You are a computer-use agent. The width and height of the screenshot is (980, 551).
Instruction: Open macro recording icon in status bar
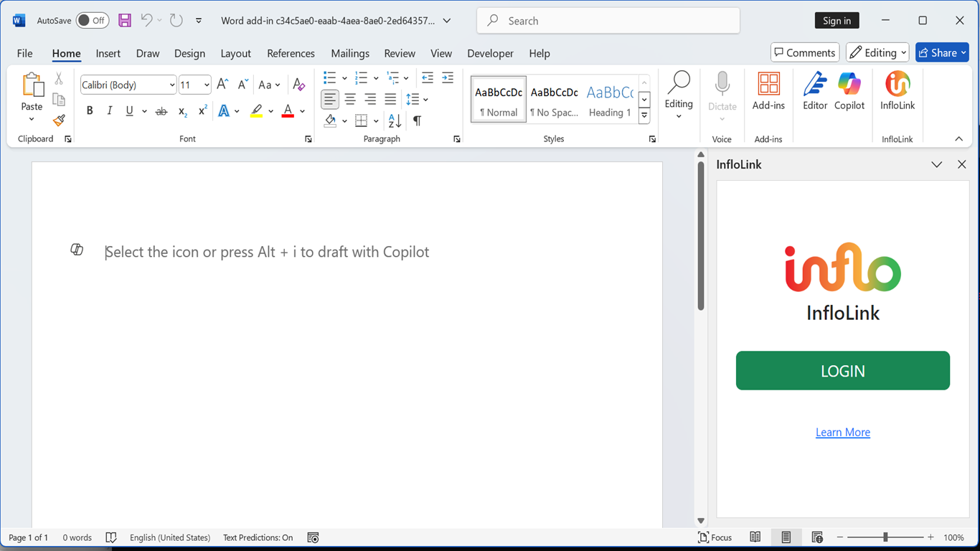[x=313, y=537]
